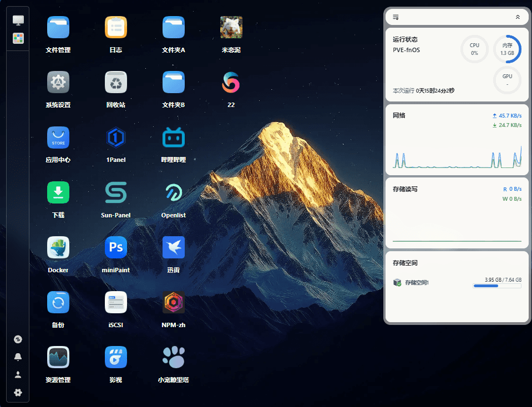Click the 内存 memory usage gauge
This screenshot has width=532, height=407.
point(507,49)
